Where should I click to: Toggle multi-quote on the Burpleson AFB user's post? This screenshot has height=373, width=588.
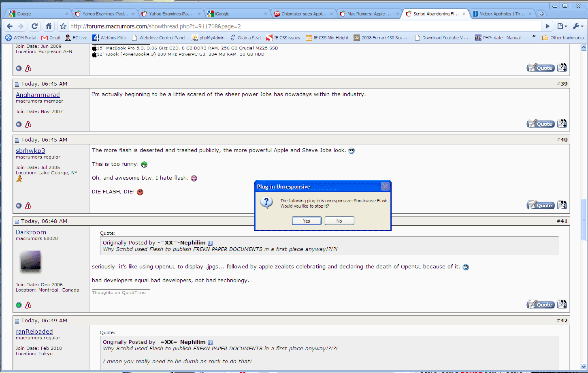click(x=562, y=68)
